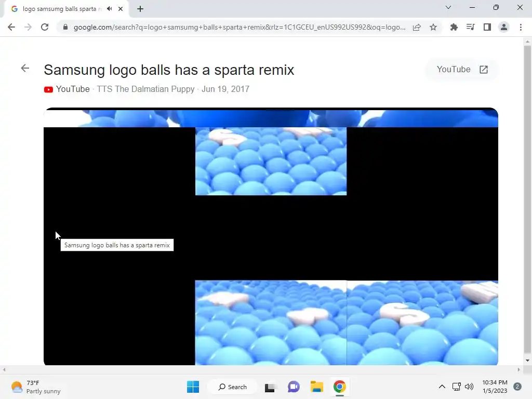Image resolution: width=532 pixels, height=399 pixels.
Task: Click the Chrome icon in the taskbar
Action: coord(340,387)
